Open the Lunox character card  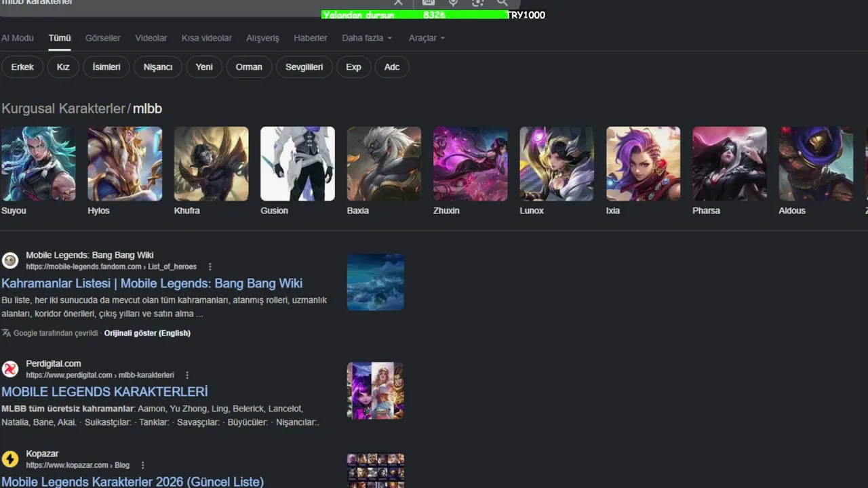coord(557,171)
